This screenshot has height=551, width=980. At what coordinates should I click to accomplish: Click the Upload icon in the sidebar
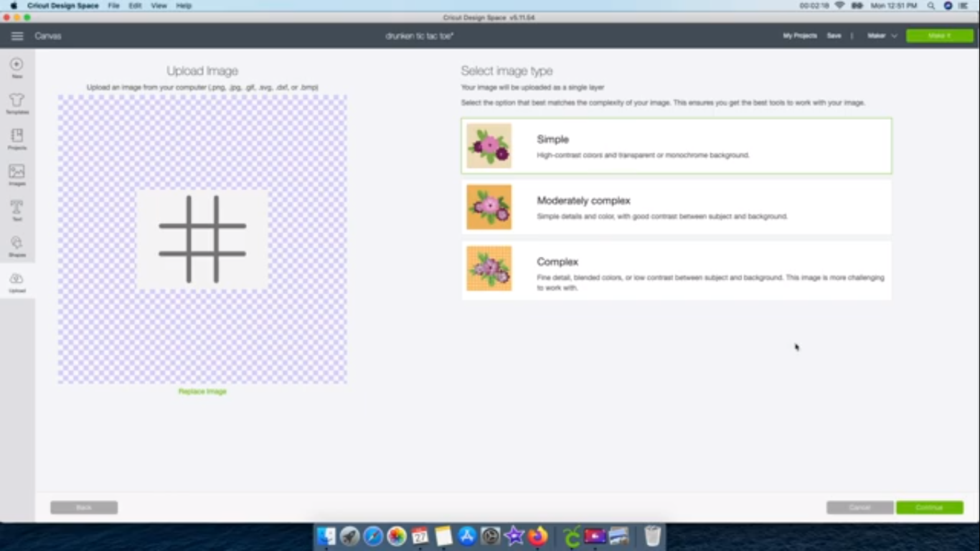point(16,280)
